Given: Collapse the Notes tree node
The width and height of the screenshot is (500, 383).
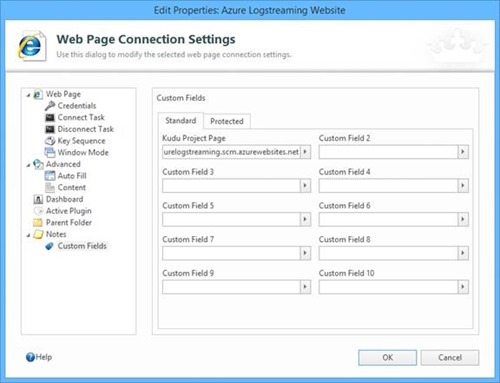Looking at the screenshot, I should tap(29, 235).
